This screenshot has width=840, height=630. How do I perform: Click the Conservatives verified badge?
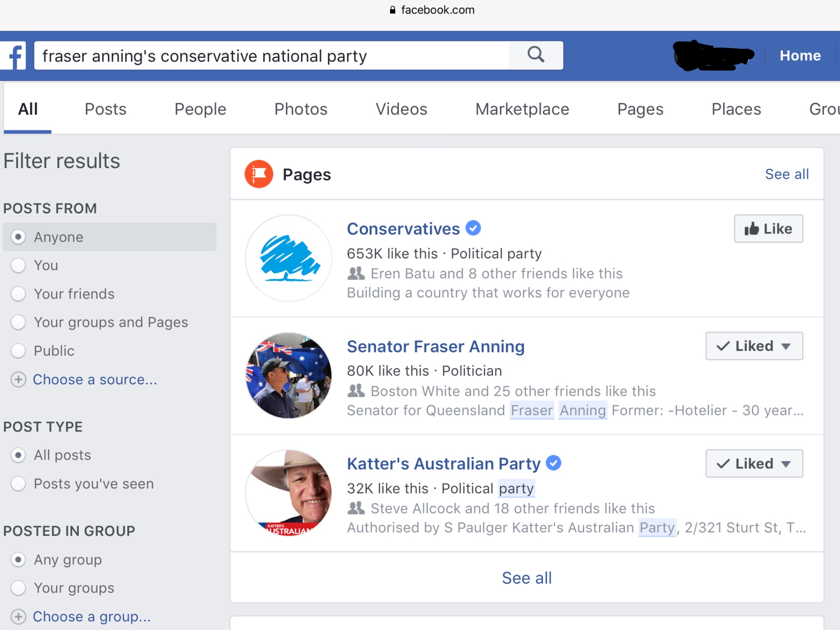coord(473,228)
